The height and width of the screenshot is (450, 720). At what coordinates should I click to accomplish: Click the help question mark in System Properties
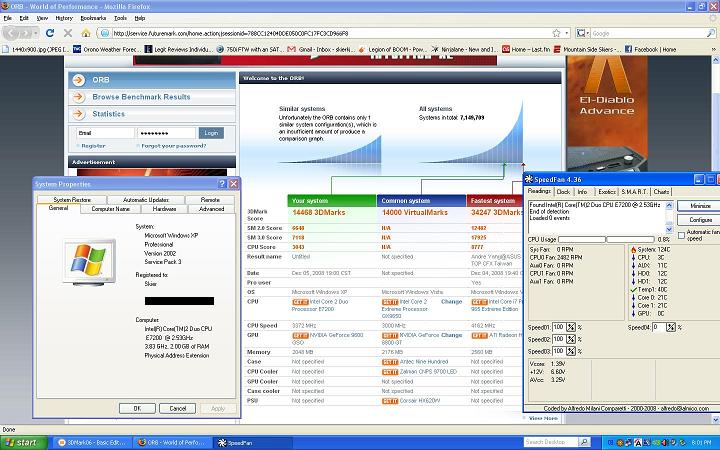[x=220, y=185]
